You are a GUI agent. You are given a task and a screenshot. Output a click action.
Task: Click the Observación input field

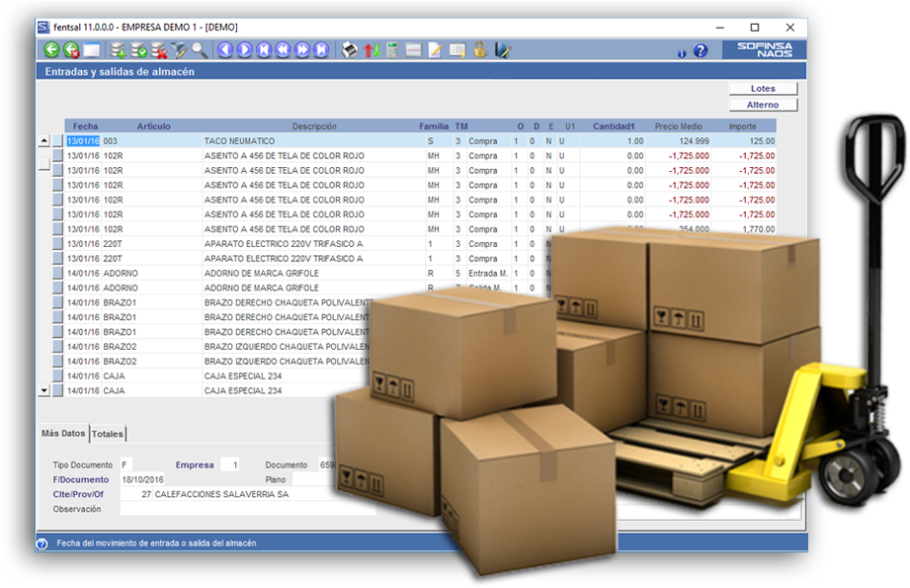click(247, 509)
